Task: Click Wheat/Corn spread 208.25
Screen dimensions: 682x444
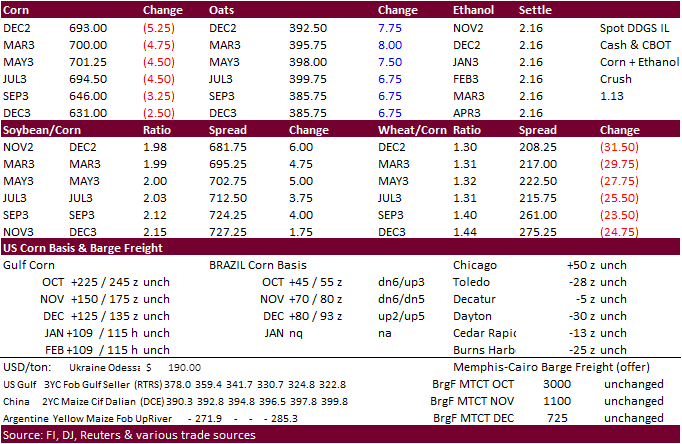Action: (538, 147)
